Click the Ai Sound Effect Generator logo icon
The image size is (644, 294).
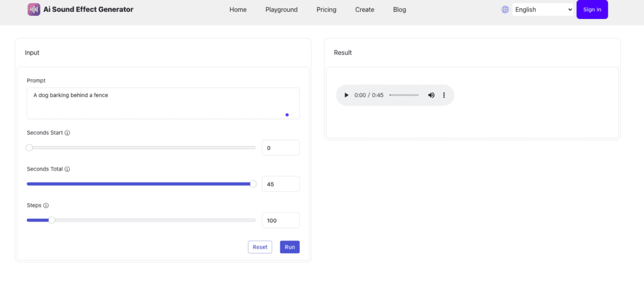pos(34,9)
